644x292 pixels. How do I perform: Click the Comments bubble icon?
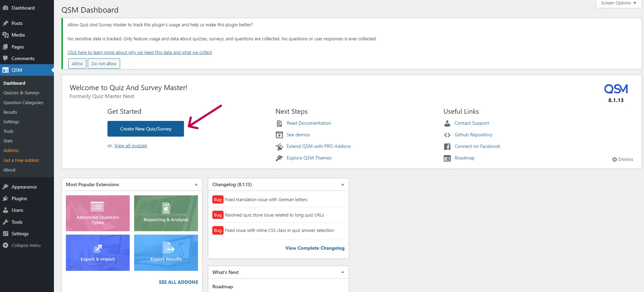click(x=5, y=58)
